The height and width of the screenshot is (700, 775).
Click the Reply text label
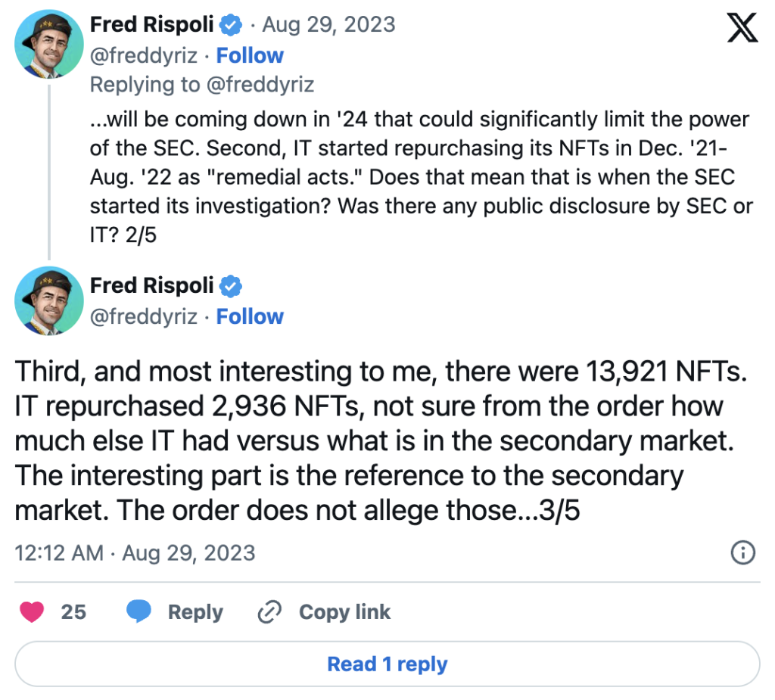click(195, 611)
